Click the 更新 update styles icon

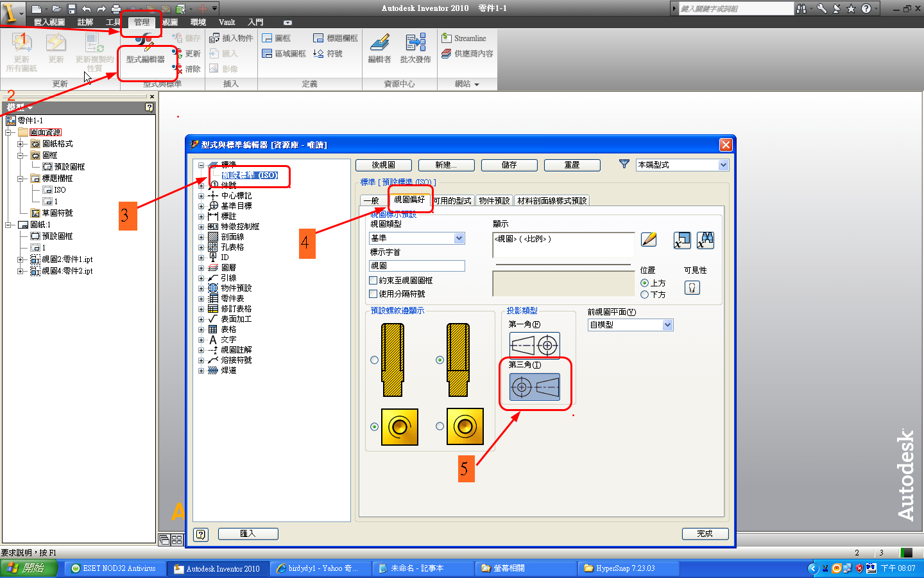click(x=187, y=54)
